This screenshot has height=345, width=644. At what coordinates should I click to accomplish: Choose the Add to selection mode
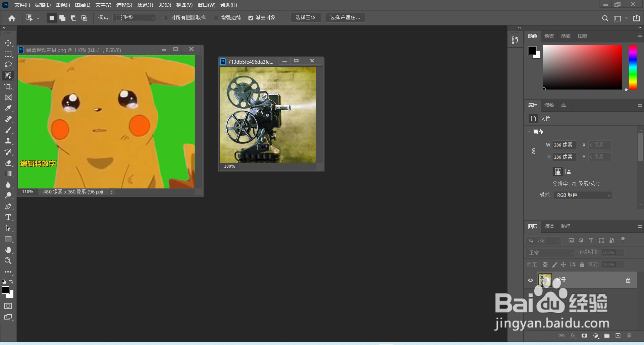pos(62,18)
